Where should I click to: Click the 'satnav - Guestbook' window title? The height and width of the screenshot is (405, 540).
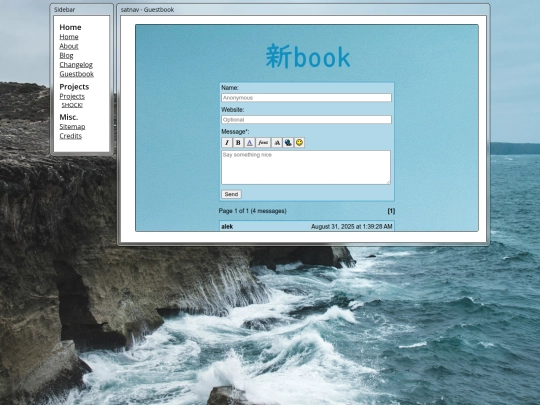click(147, 10)
